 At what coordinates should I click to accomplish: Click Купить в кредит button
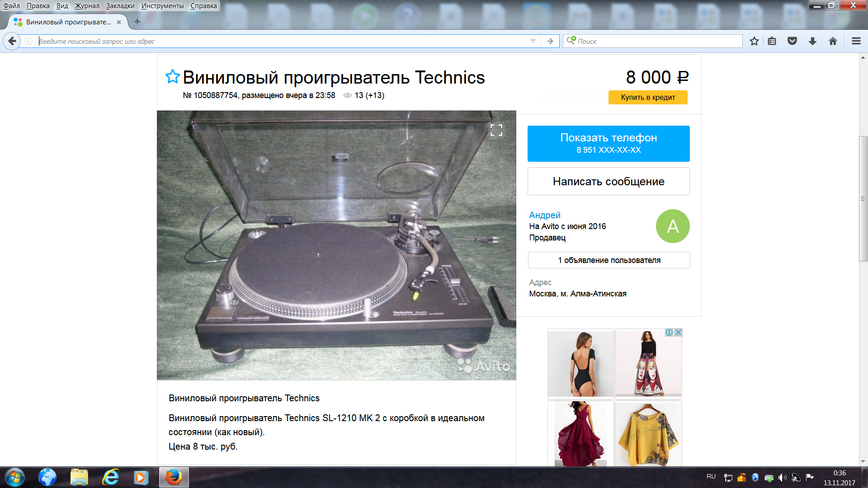tap(648, 97)
